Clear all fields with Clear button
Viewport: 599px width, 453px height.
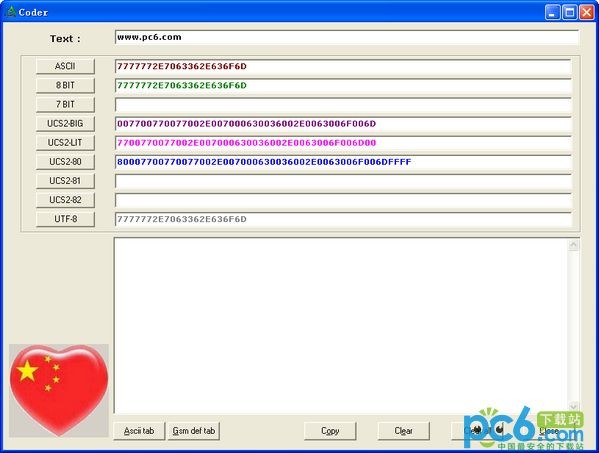pyautogui.click(x=403, y=431)
